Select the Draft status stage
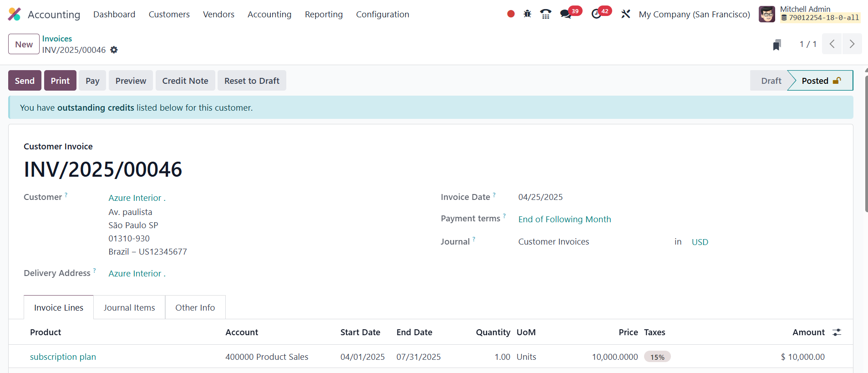 (x=771, y=81)
